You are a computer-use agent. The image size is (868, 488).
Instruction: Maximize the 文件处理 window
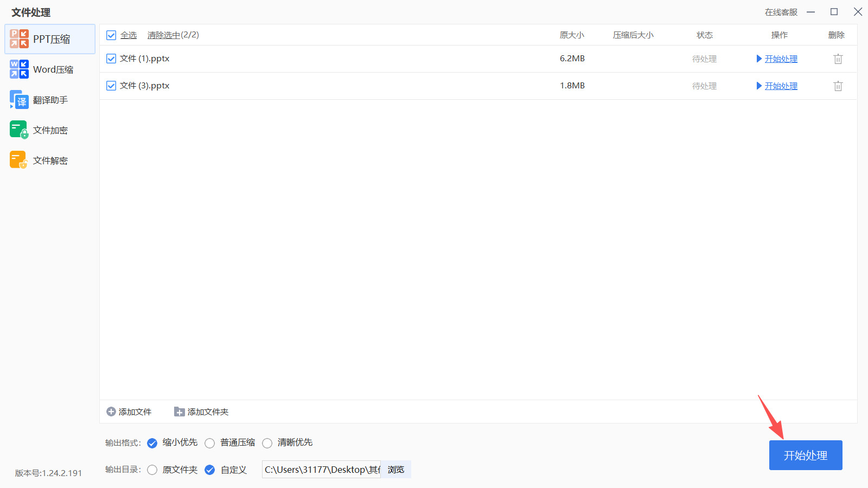pyautogui.click(x=834, y=12)
